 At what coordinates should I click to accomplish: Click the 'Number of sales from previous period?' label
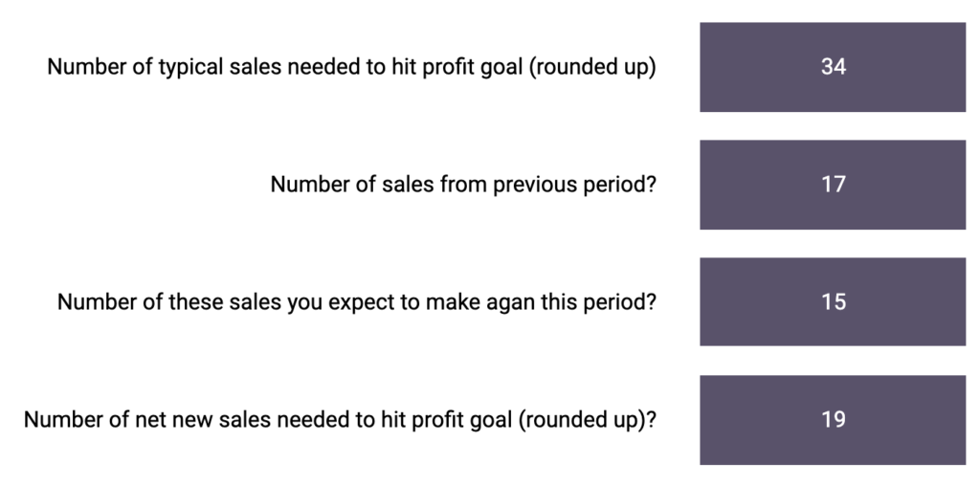pos(463,185)
